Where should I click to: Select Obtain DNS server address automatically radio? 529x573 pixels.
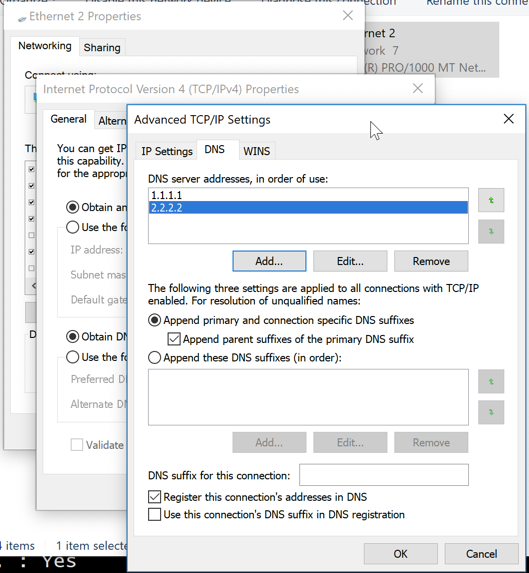(73, 337)
